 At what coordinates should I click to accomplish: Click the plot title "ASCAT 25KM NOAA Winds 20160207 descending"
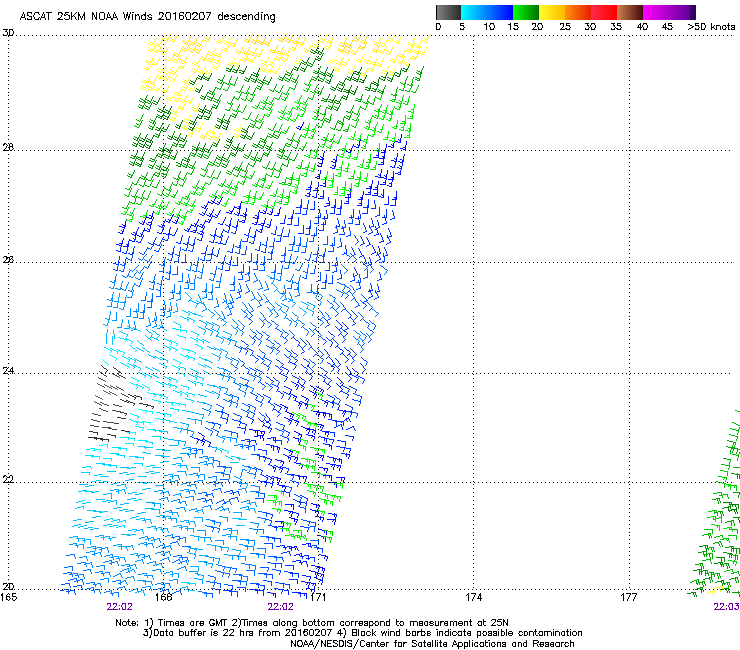coord(147,16)
